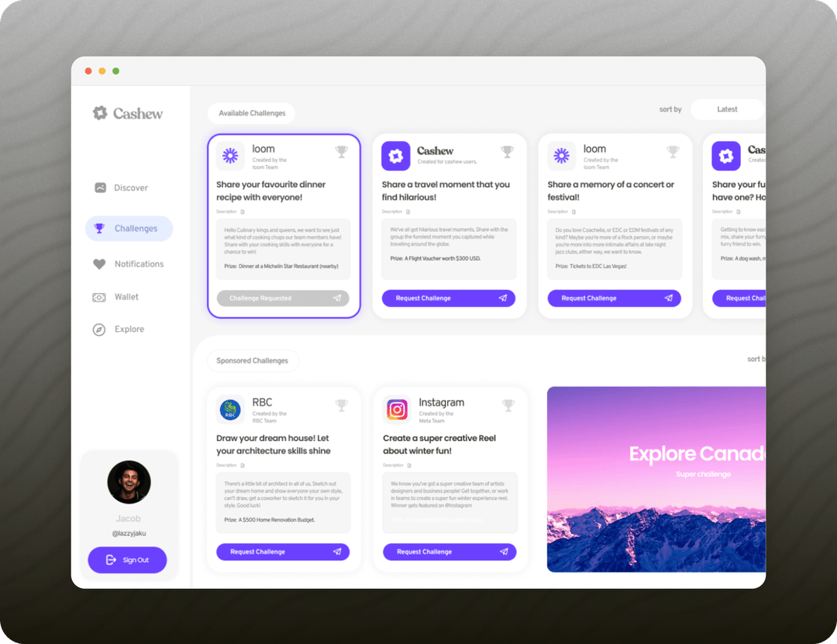Click description icon on concert memory card
The width and height of the screenshot is (837, 644).
coord(574,212)
